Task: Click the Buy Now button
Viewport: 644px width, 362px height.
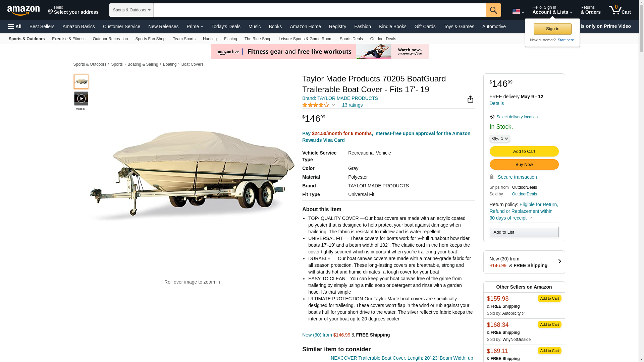Action: (524, 164)
